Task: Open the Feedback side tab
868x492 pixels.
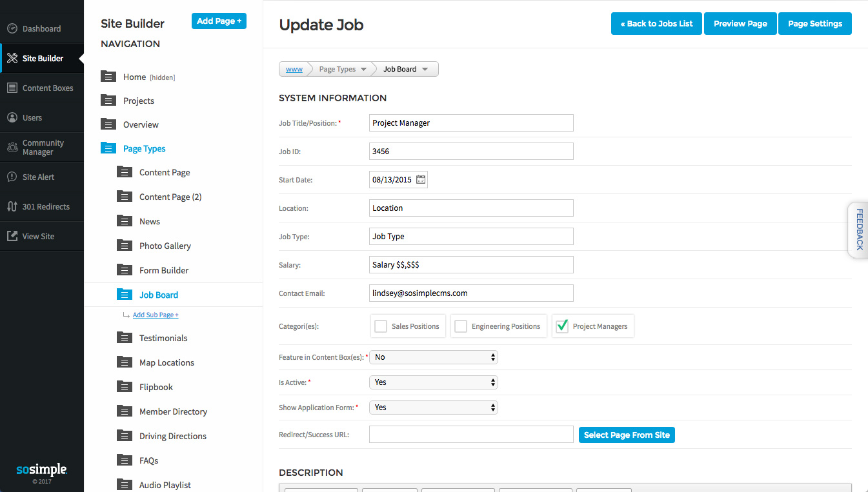Action: pos(859,230)
